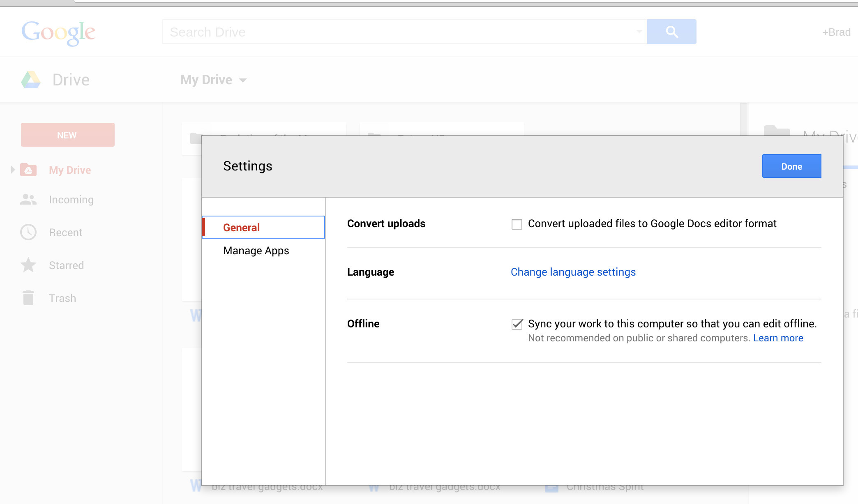This screenshot has height=504, width=858.
Task: Click the Trash bin icon
Action: click(28, 298)
